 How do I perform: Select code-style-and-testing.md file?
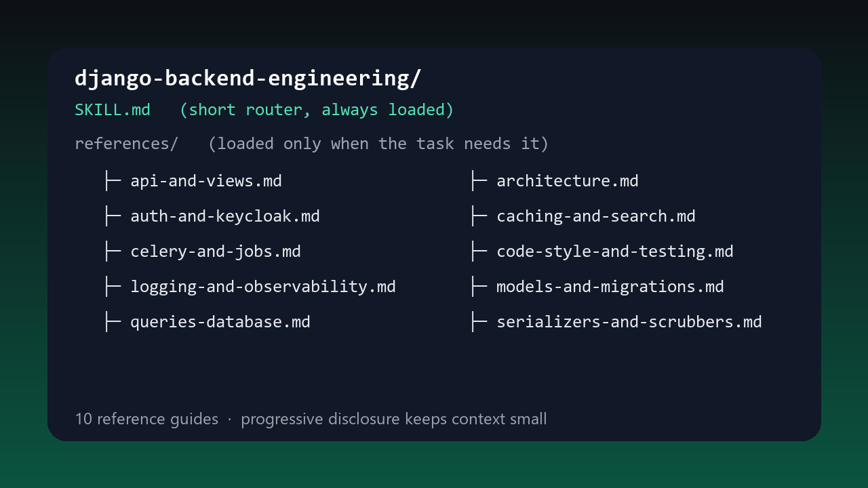click(x=615, y=251)
